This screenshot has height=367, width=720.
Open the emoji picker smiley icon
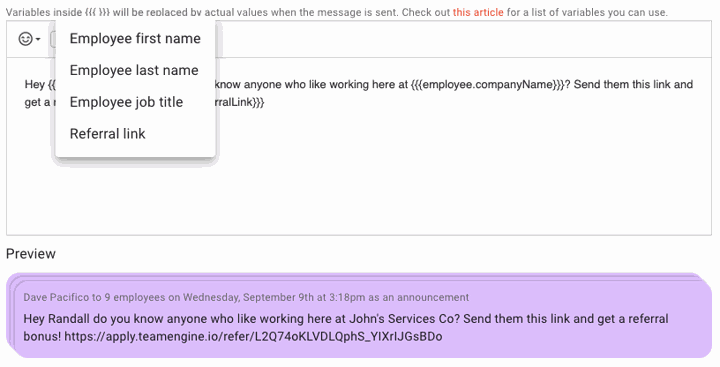[25, 39]
